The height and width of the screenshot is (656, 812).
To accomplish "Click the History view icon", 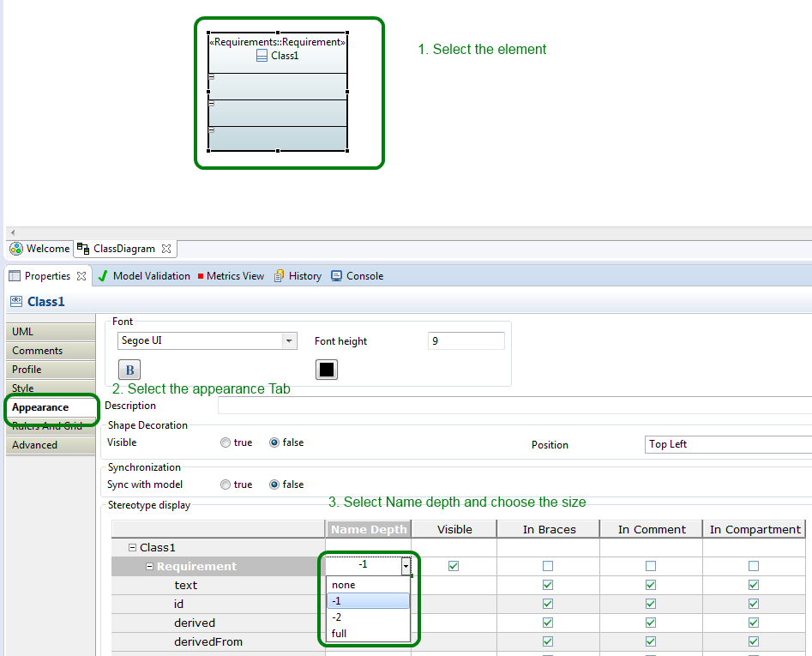I will coord(279,276).
